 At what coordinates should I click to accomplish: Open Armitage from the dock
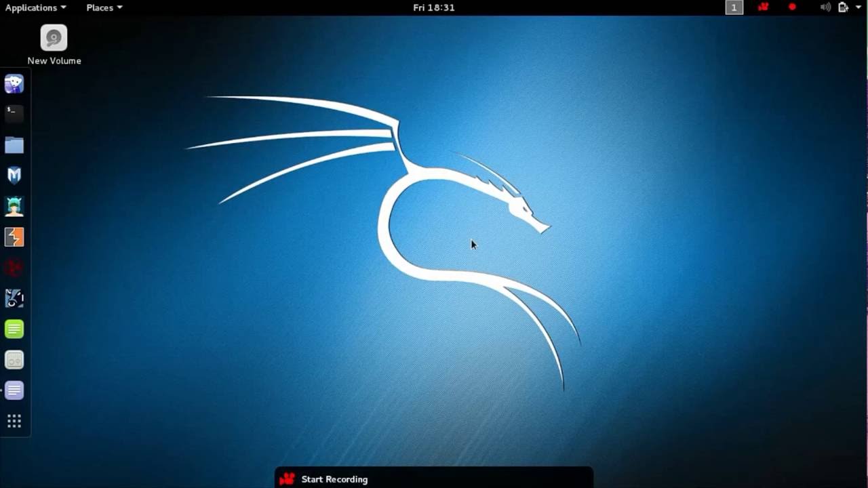[x=14, y=206]
